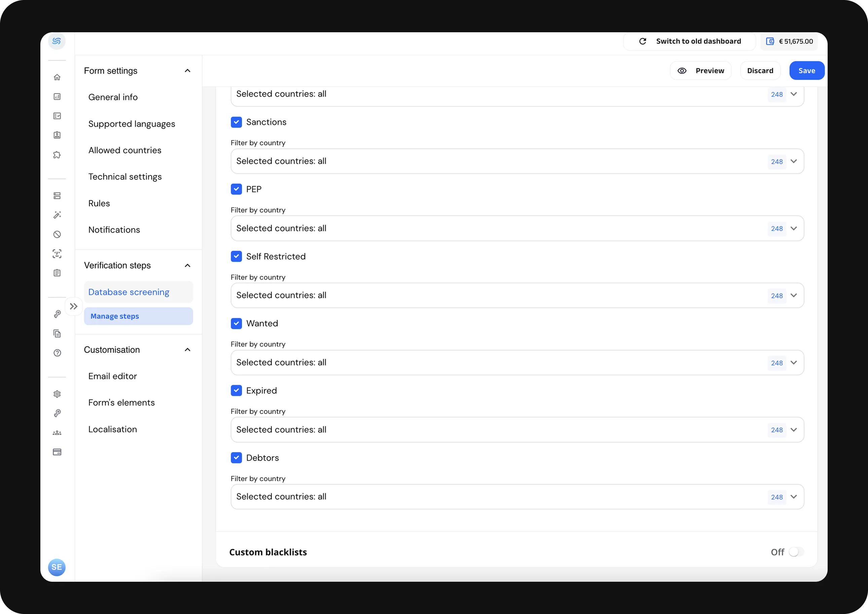Uncheck the Self Restricted checkbox
Screen dimensions: 868x614
[x=236, y=256]
